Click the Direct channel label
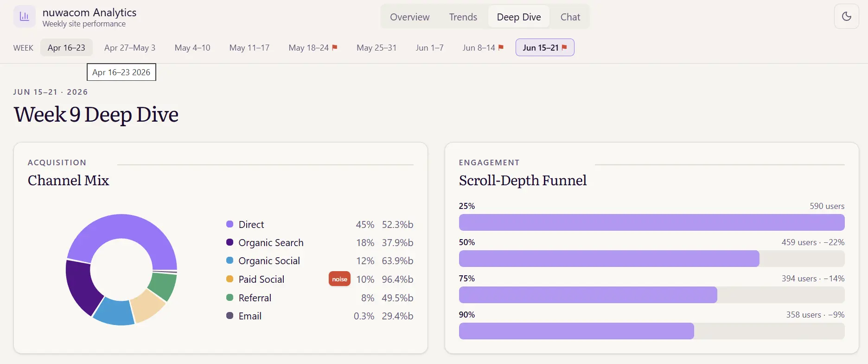This screenshot has width=868, height=364. tap(251, 225)
